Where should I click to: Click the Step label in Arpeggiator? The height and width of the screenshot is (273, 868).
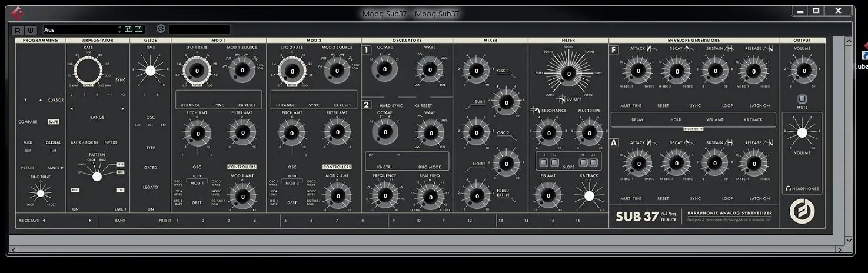[x=121, y=164]
